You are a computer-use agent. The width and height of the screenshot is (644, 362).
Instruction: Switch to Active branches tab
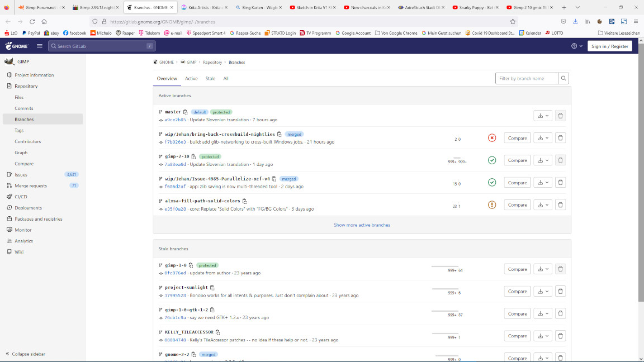coord(191,78)
